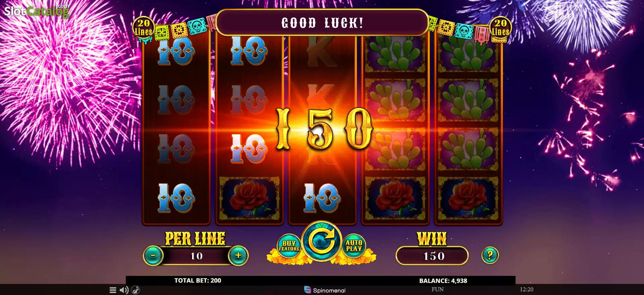Click the Spinomenal logo in the footer
Image resolution: width=644 pixels, height=295 pixels.
(325, 290)
